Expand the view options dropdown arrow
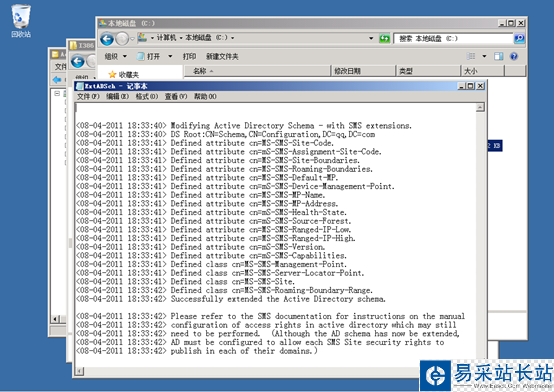 tap(484, 56)
